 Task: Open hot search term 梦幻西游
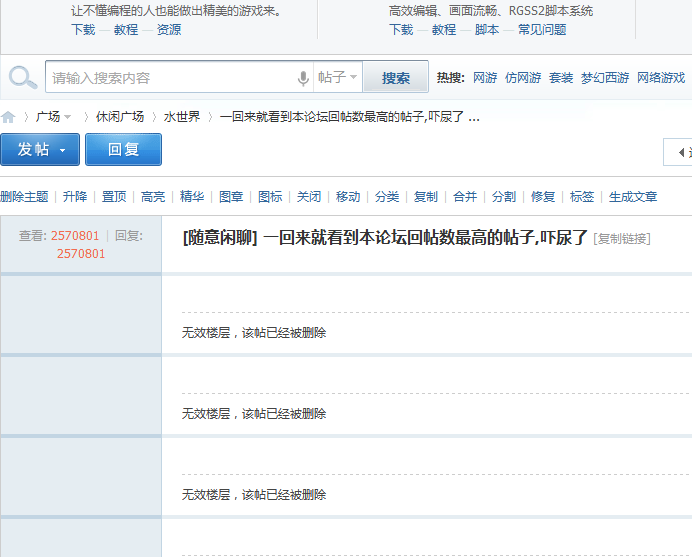[605, 78]
